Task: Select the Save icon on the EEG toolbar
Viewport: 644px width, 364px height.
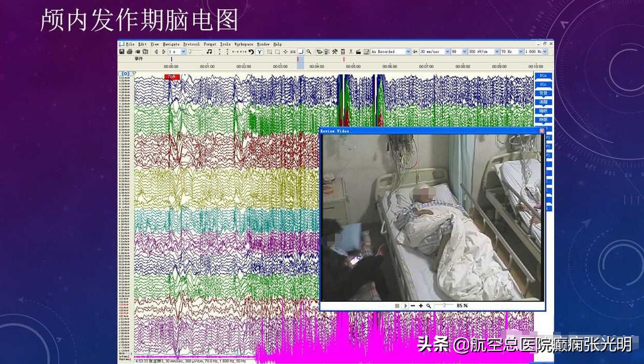Action: pyautogui.click(x=122, y=51)
